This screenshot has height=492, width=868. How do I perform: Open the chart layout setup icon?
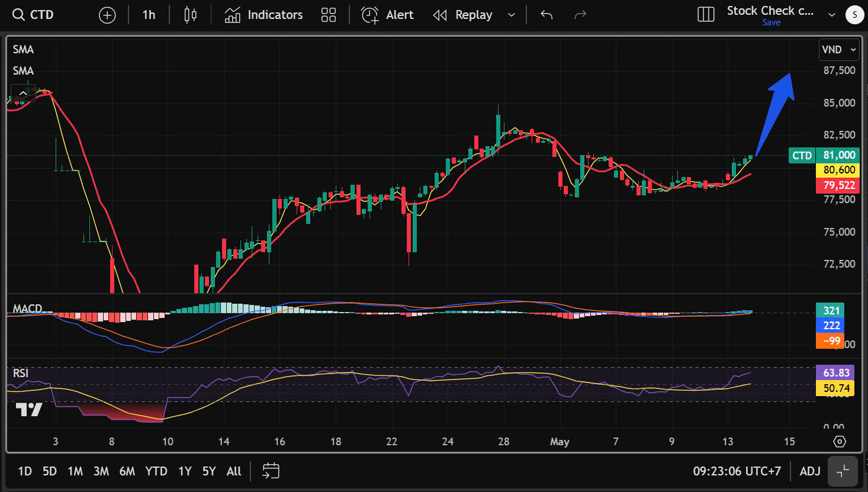706,15
